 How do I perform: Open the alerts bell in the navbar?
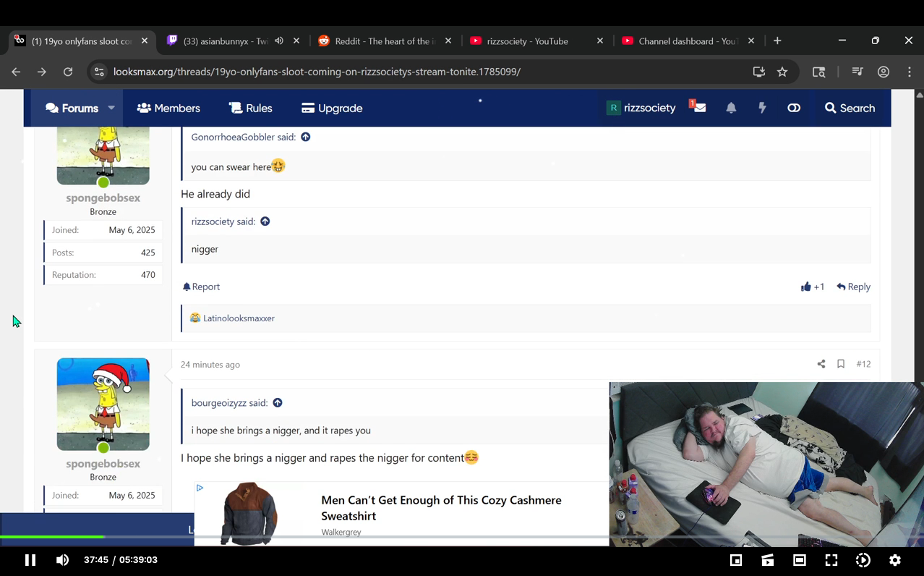(730, 108)
